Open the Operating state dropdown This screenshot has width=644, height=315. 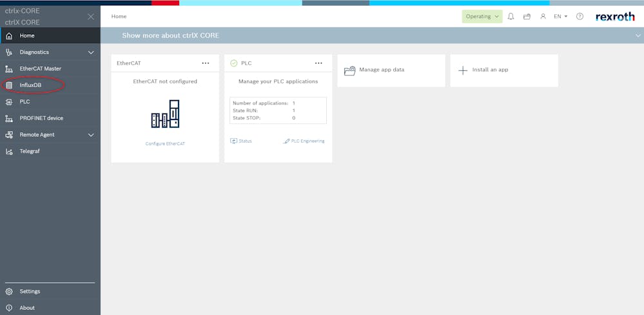(x=482, y=16)
